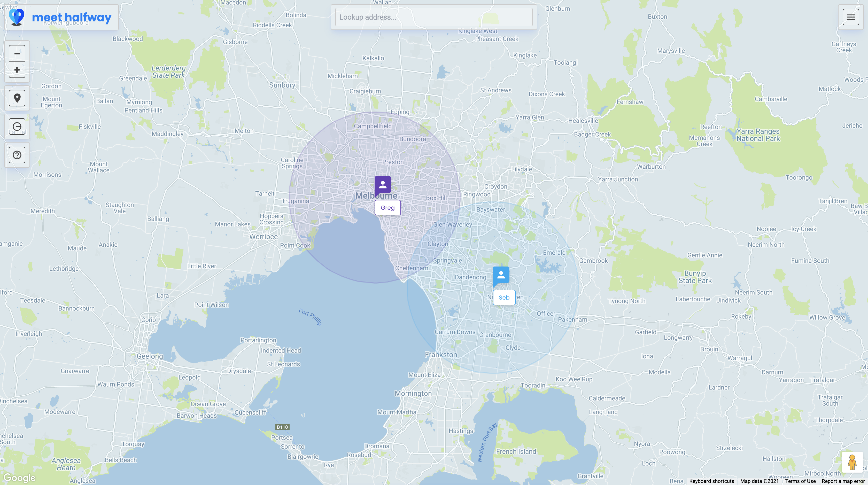This screenshot has width=868, height=485.
Task: Click the meet halfway logo
Action: tap(61, 17)
